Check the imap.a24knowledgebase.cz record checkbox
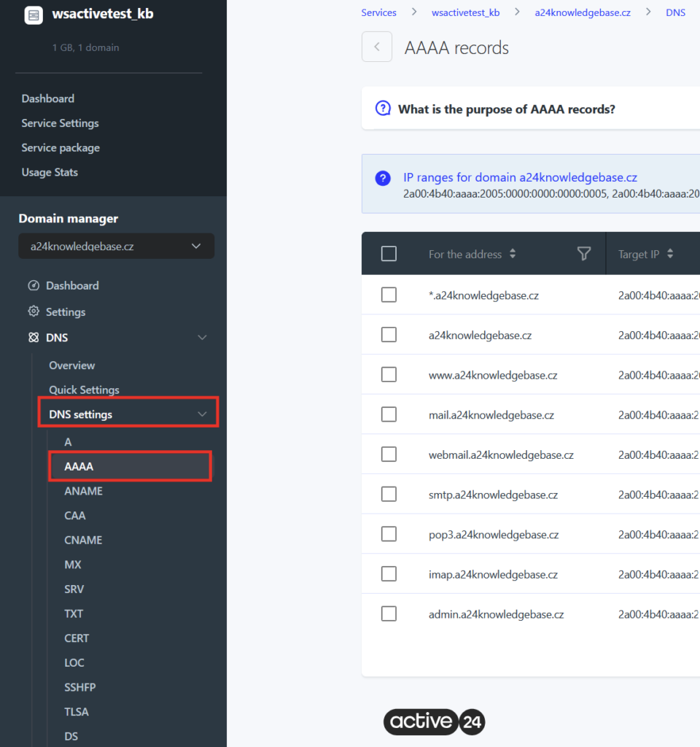 pos(389,573)
